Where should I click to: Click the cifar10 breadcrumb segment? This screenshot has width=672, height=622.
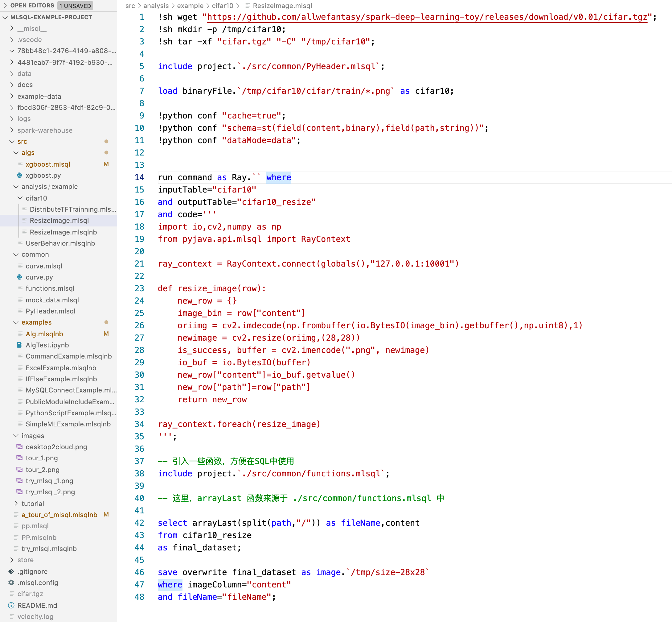pos(222,6)
